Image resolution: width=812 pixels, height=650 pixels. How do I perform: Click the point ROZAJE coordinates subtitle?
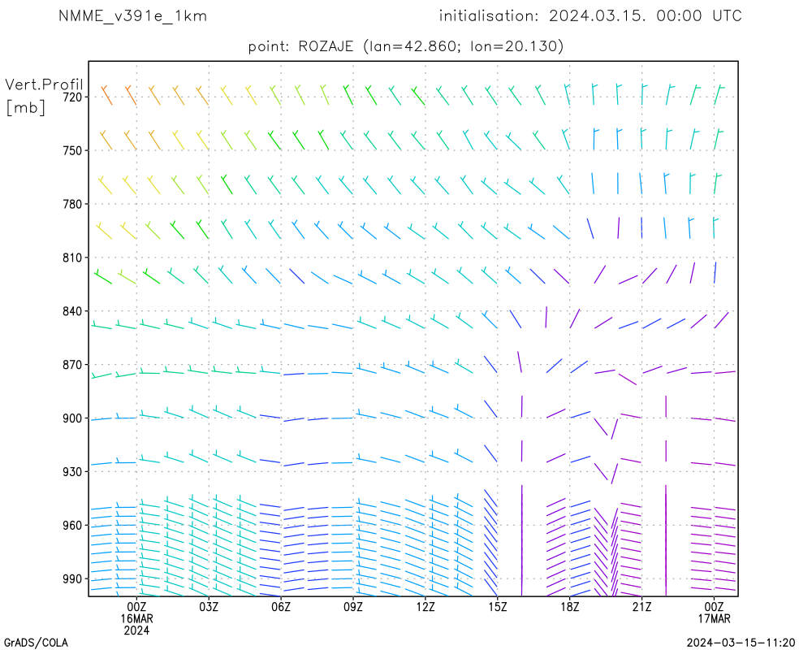[405, 46]
